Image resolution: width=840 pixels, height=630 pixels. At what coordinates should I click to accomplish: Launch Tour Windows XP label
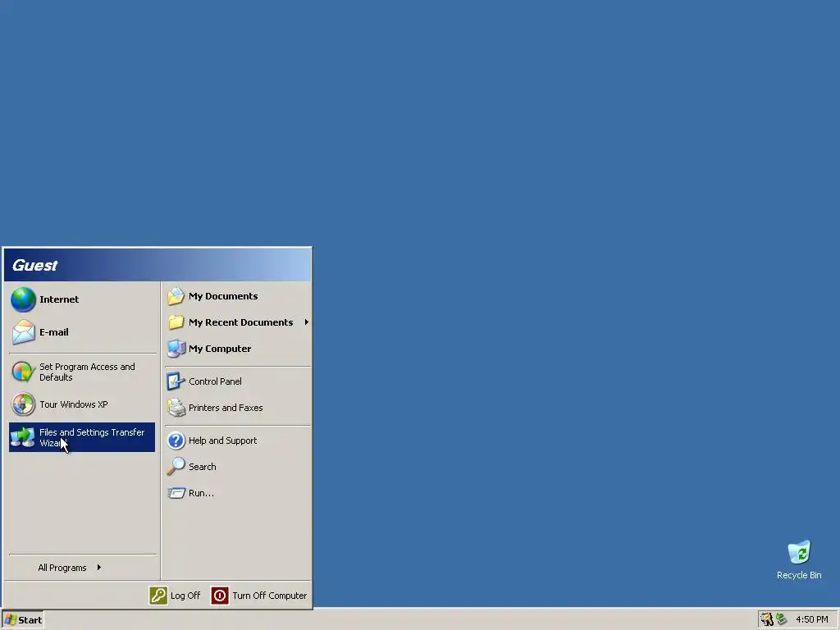(73, 404)
